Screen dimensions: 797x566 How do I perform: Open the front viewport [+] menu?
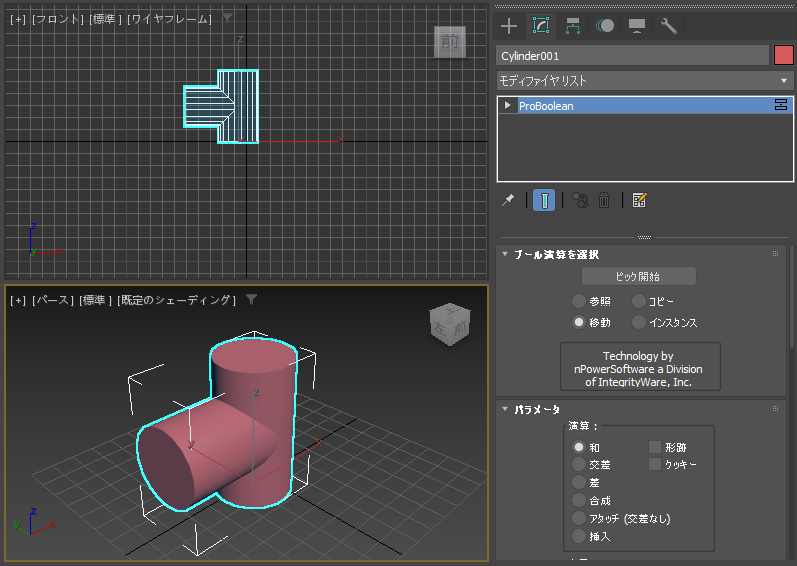(18, 19)
